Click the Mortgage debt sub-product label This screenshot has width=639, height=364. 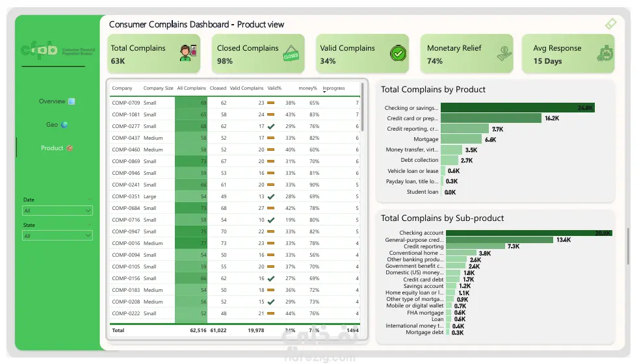[x=424, y=333]
